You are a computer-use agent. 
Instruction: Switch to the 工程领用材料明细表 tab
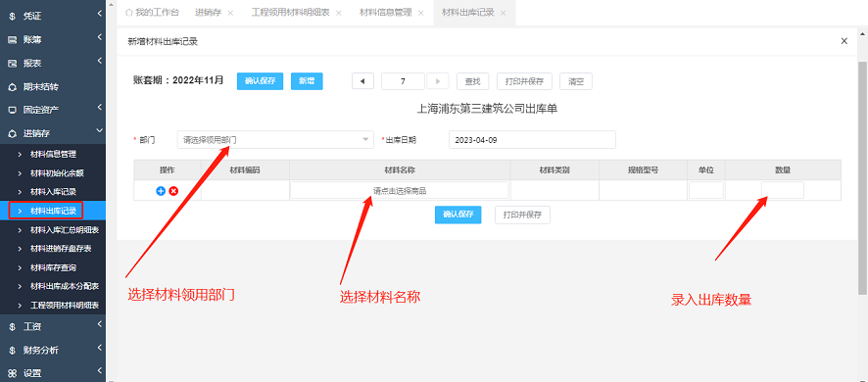click(x=291, y=12)
